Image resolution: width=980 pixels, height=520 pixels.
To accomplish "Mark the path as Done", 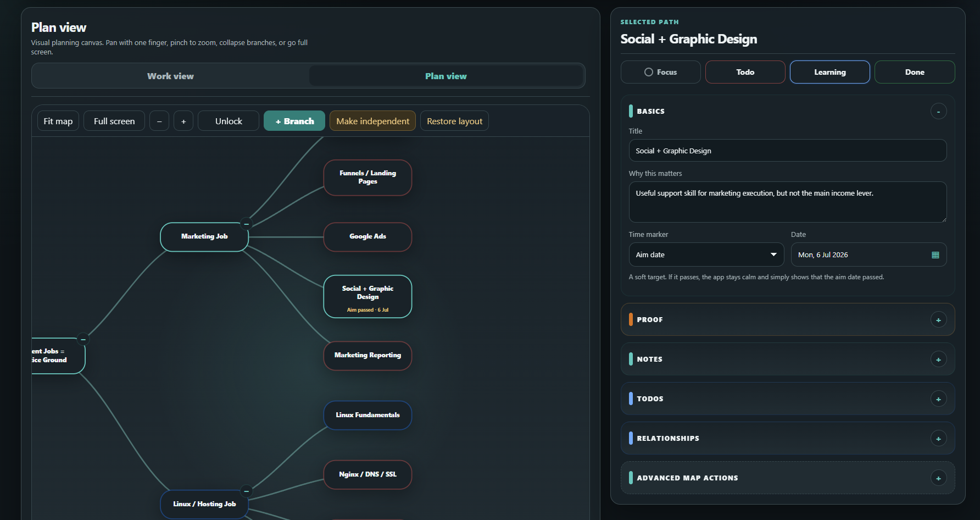I will click(915, 72).
